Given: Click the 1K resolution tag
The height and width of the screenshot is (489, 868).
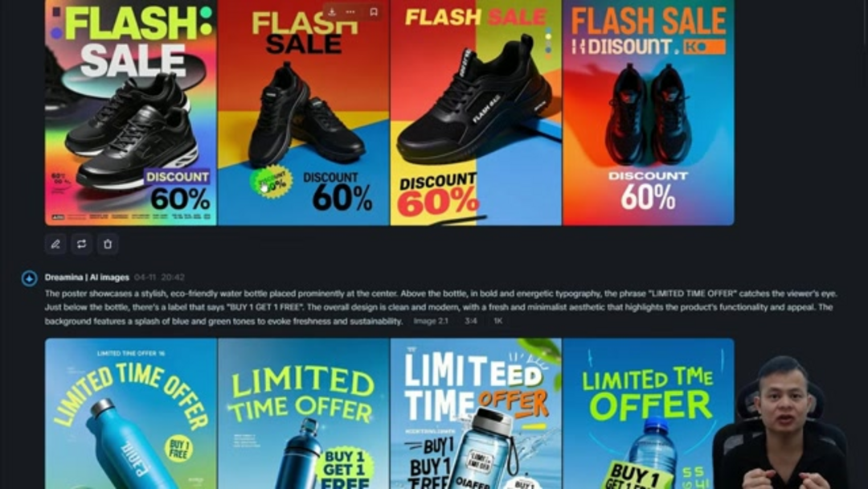Looking at the screenshot, I should 497,321.
